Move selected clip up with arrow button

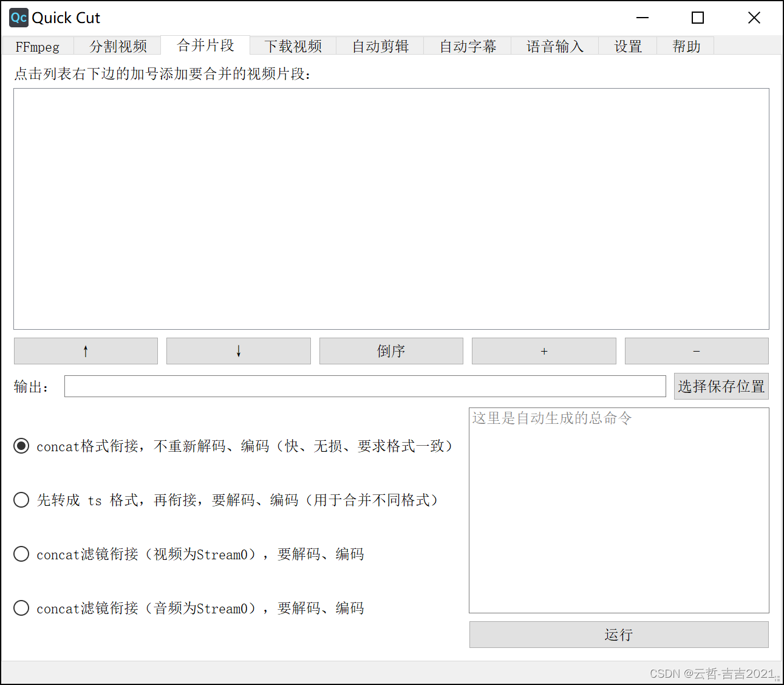tap(85, 351)
